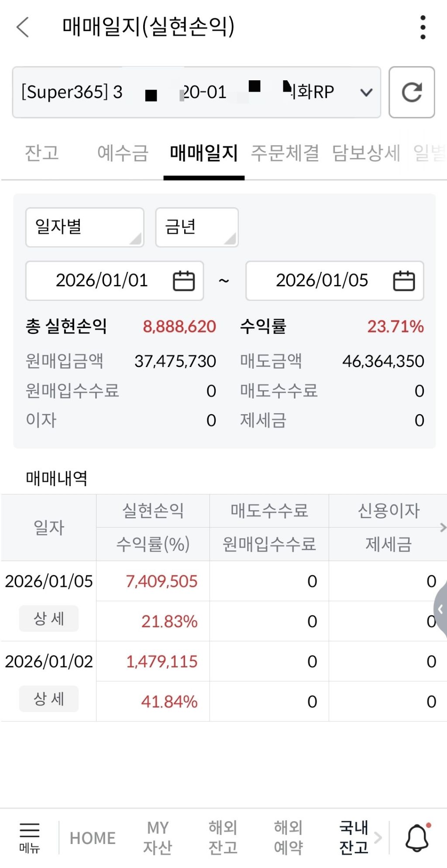Tap the back arrow icon
This screenshot has height=868, width=447.
click(23, 27)
